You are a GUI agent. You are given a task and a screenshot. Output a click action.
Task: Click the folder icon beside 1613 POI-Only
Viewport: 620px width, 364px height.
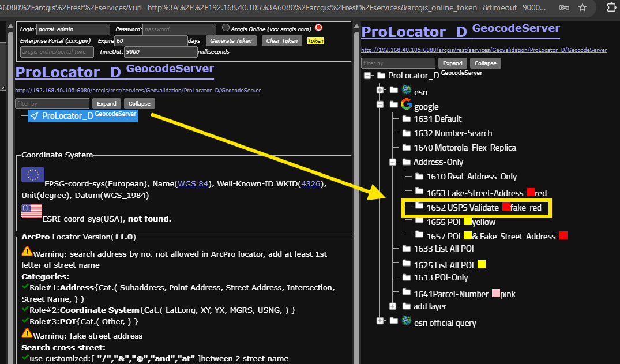pos(406,277)
